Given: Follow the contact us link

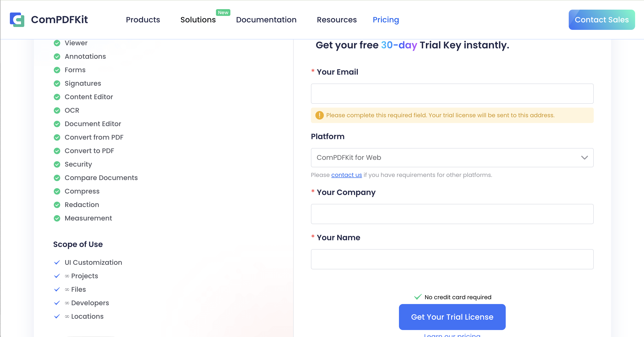Looking at the screenshot, I should click(346, 175).
